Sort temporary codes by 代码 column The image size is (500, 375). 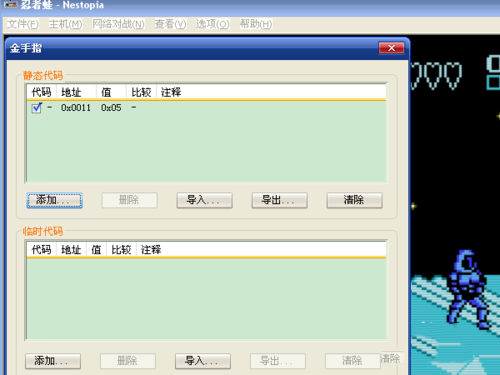[42, 249]
